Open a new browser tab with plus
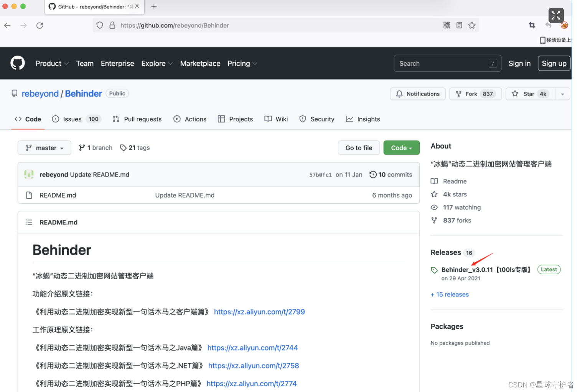The width and height of the screenshot is (580, 392). tap(154, 7)
